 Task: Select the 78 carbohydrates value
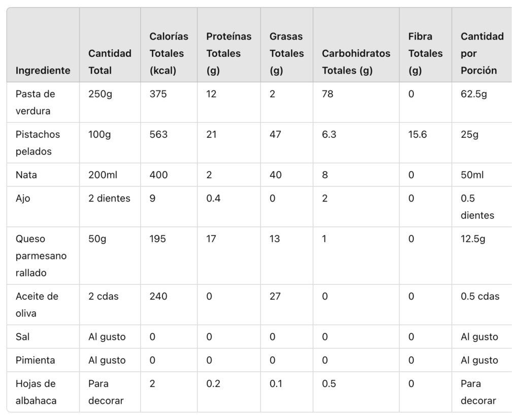pyautogui.click(x=328, y=94)
